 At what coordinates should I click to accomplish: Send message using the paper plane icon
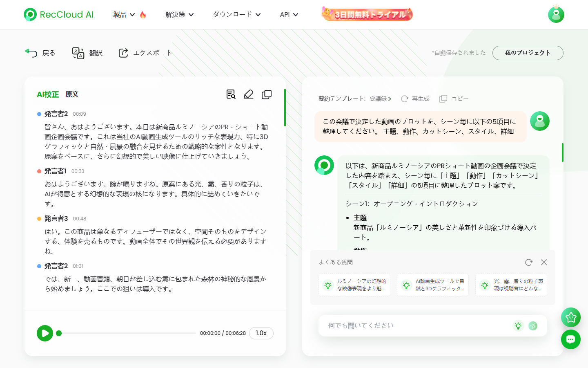(x=533, y=326)
